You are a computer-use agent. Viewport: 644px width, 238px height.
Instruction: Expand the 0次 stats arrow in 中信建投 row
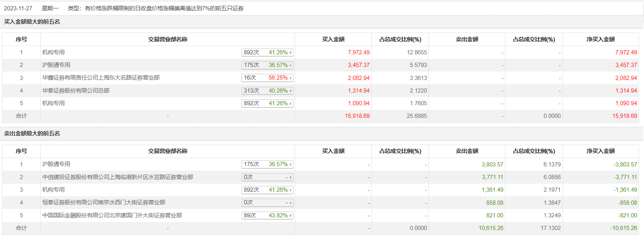291,178
